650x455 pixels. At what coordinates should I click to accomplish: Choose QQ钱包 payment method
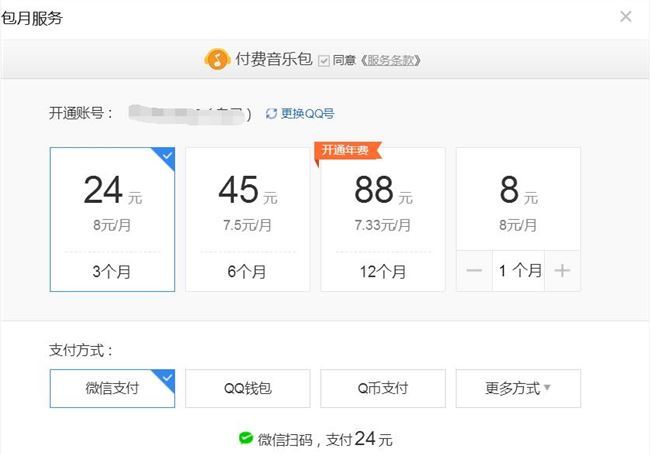[x=247, y=388]
